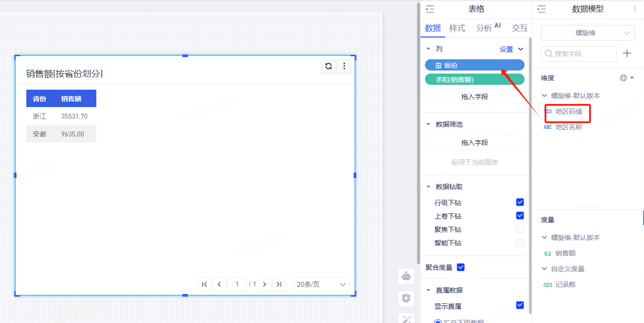Uncheck the 聚合度量 checkbox

pos(461,267)
